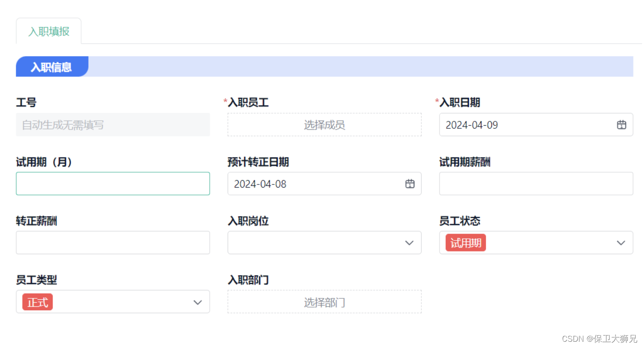This screenshot has width=644, height=347.
Task: Click the chevron on 员工类型 field
Action: 198,301
